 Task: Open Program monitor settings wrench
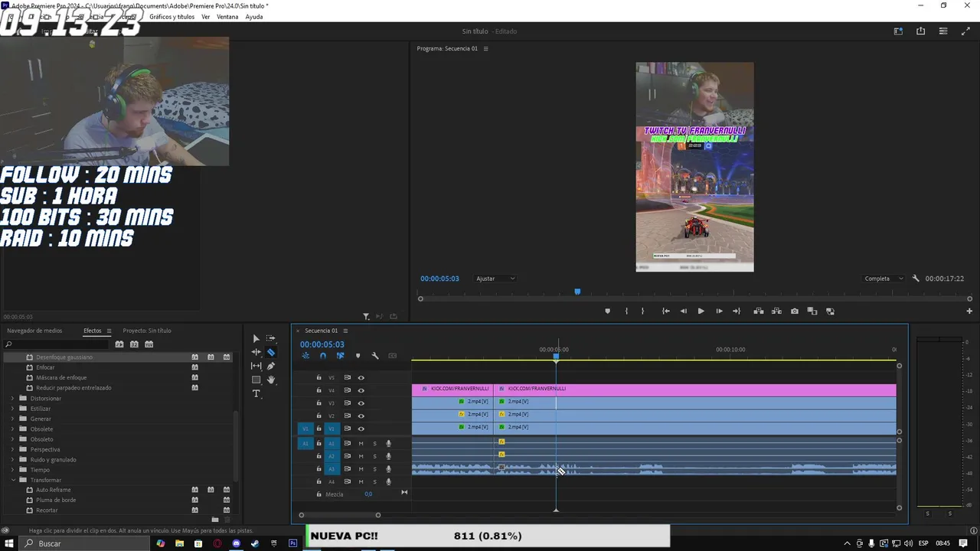916,279
